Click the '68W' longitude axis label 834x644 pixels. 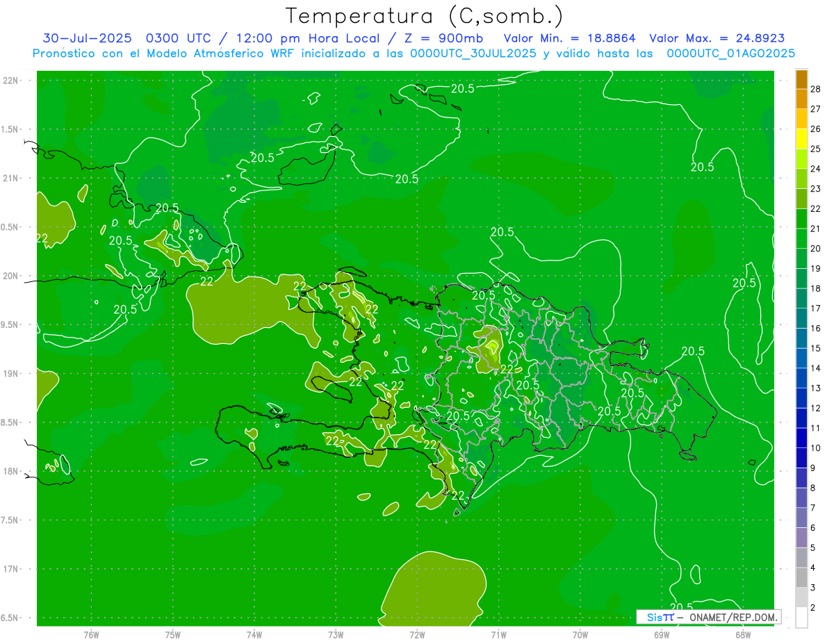(x=743, y=635)
